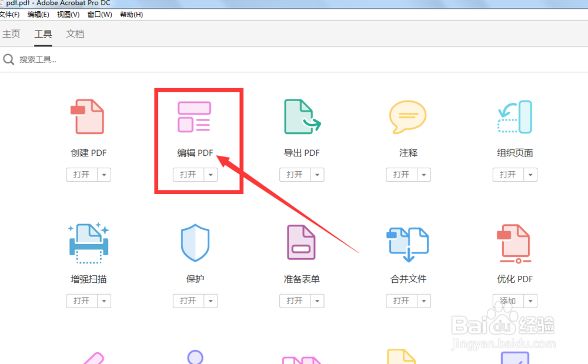Open the dropdown arrow beside 注释 打开
This screenshot has width=588, height=364.
(x=424, y=174)
